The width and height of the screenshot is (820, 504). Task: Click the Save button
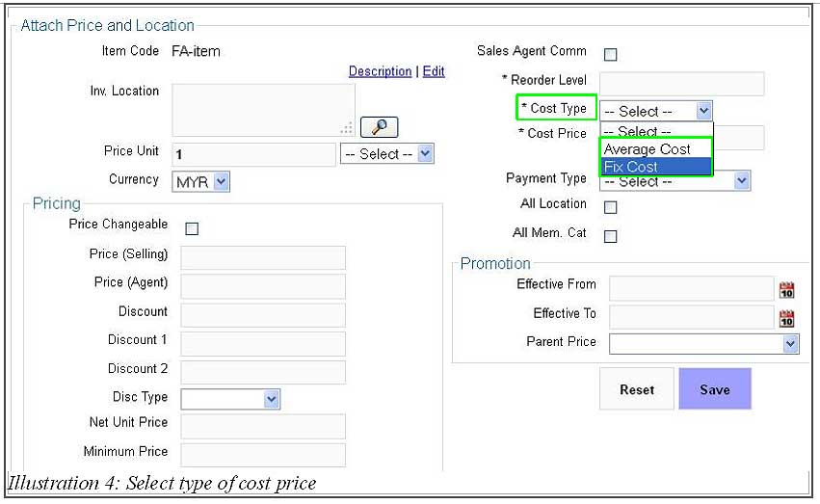(x=715, y=388)
